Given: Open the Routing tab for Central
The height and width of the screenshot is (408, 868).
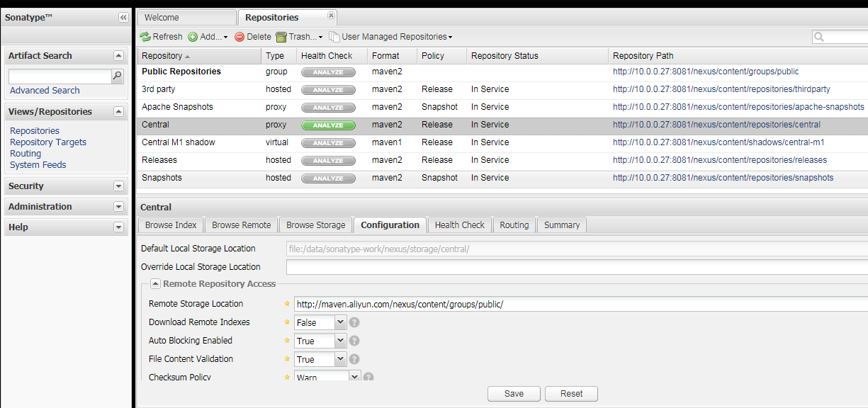Looking at the screenshot, I should pos(514,225).
